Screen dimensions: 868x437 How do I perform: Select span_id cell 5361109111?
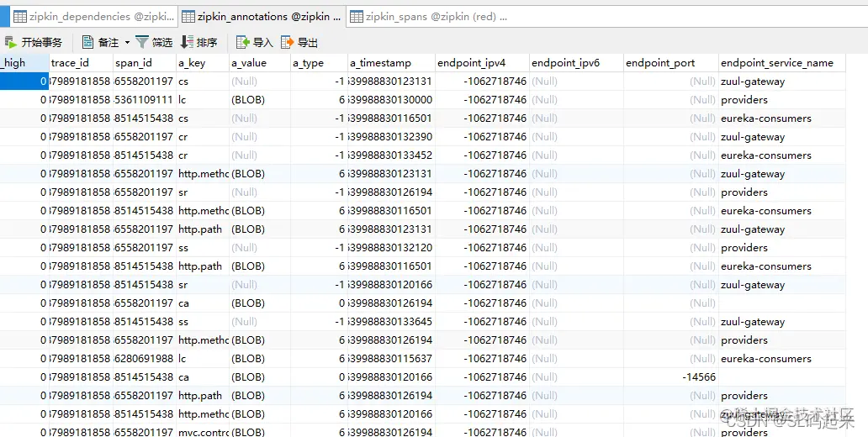[x=145, y=99]
